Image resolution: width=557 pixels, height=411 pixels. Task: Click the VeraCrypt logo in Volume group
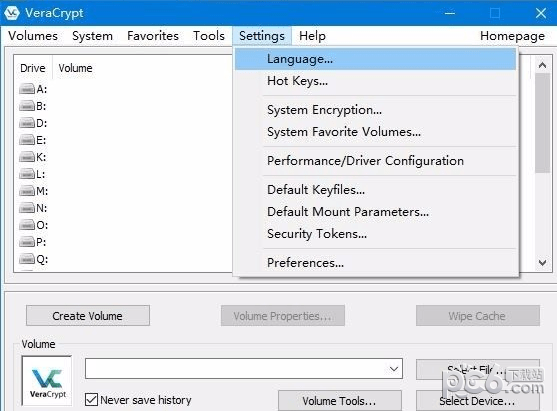click(47, 380)
